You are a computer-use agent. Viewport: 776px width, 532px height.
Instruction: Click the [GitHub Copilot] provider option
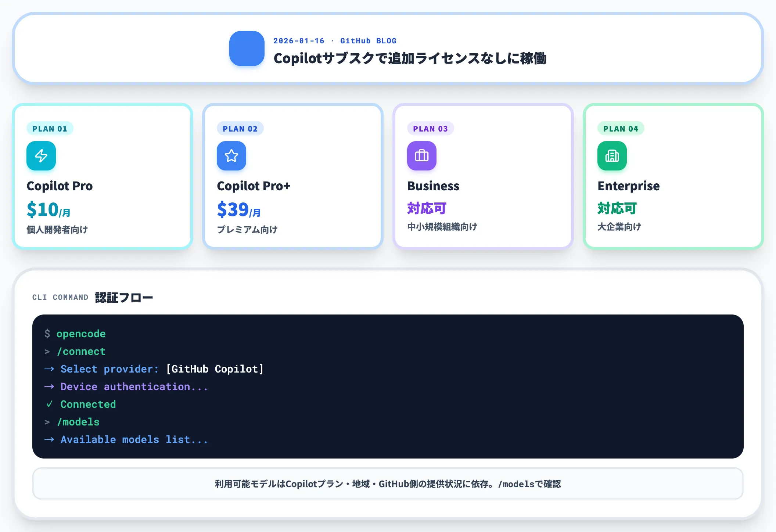coord(215,369)
